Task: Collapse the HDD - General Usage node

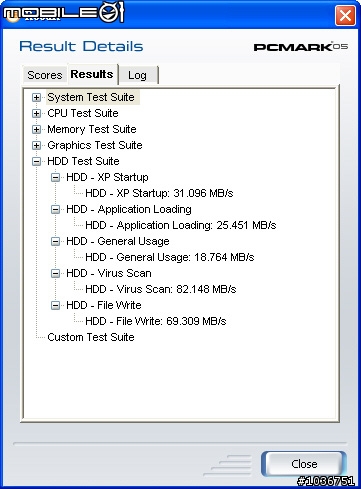Action: [x=55, y=241]
